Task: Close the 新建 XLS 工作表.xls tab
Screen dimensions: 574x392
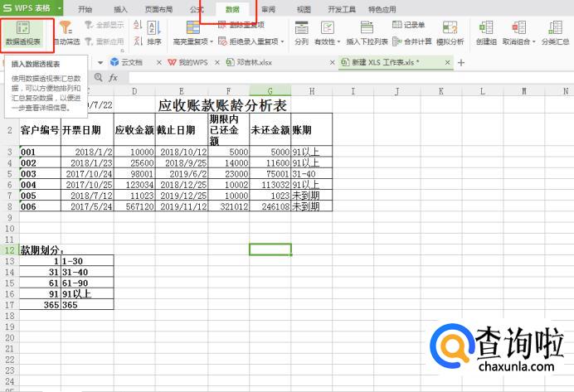Action: click(x=447, y=62)
